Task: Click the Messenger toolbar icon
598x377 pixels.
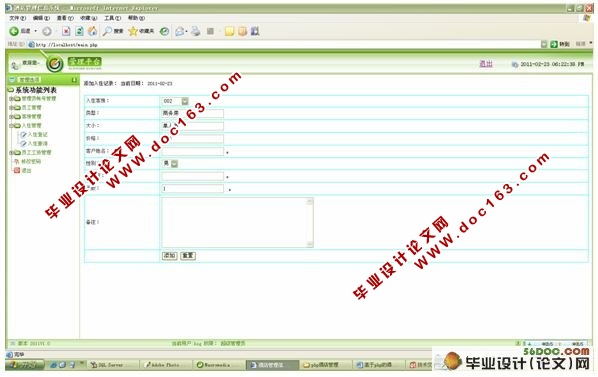Action: pyautogui.click(x=255, y=31)
